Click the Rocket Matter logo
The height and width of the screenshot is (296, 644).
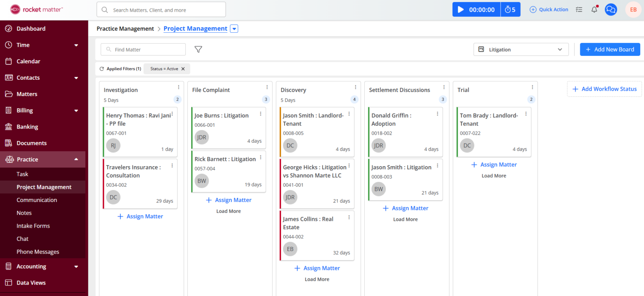point(36,9)
